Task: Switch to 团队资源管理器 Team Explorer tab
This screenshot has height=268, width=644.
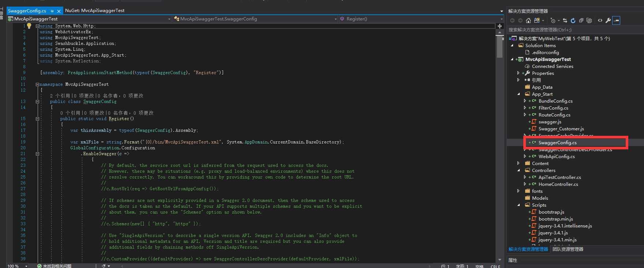Action: coord(568,249)
